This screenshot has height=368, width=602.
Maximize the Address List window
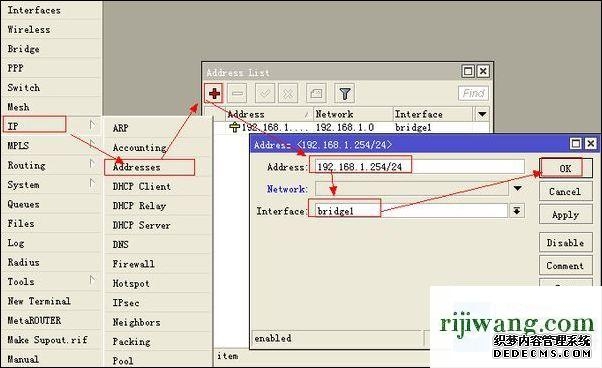[x=468, y=71]
